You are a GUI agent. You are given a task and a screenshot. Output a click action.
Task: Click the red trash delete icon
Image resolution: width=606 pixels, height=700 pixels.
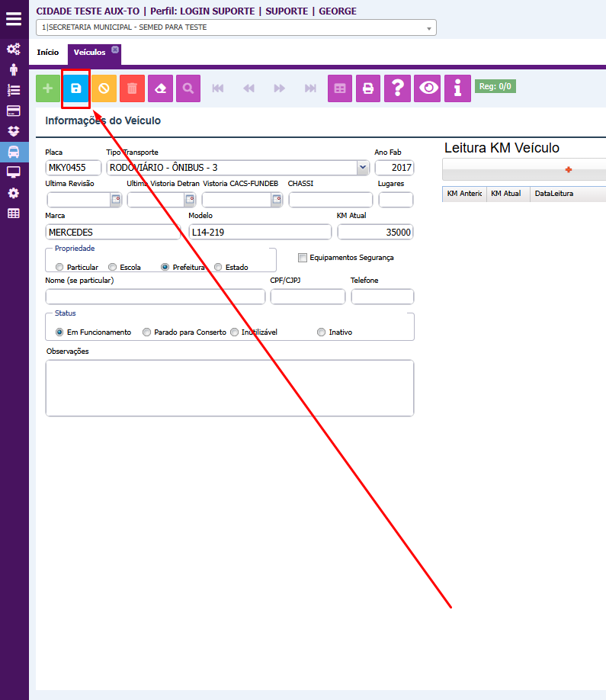click(x=132, y=88)
